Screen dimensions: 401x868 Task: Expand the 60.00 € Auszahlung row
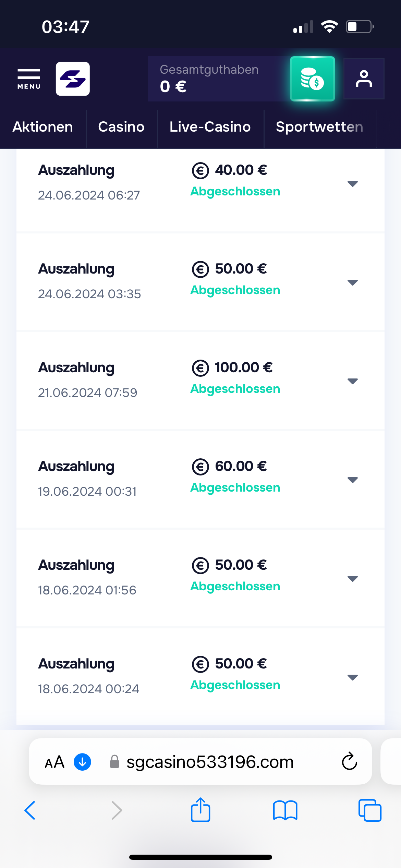(x=352, y=480)
